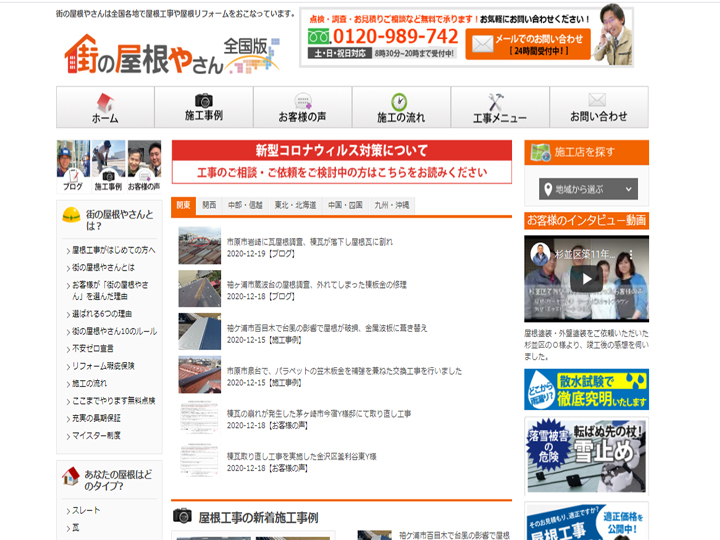Select the 東北・北海道 region tab

[x=295, y=205]
